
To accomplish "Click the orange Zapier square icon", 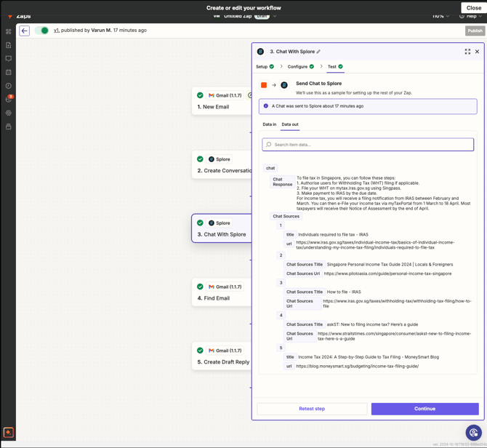I will pyautogui.click(x=264, y=85).
